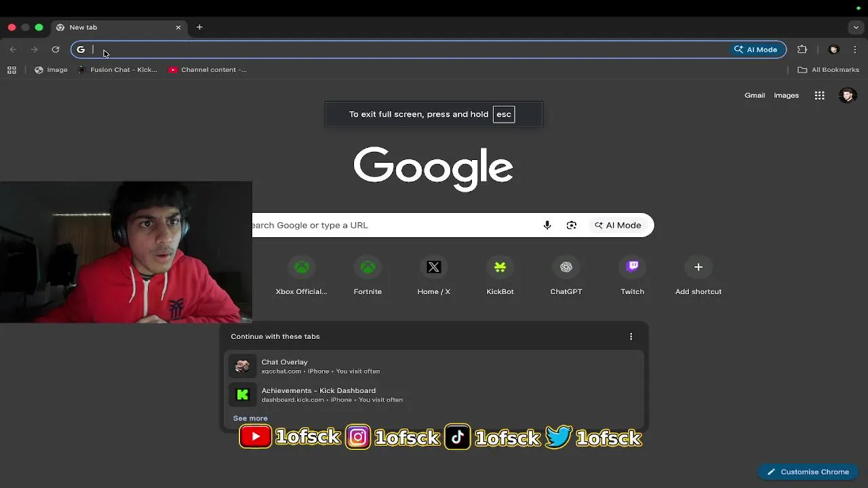
Task: Open Achievements - Kick Dashboard suggestion
Action: (x=434, y=394)
